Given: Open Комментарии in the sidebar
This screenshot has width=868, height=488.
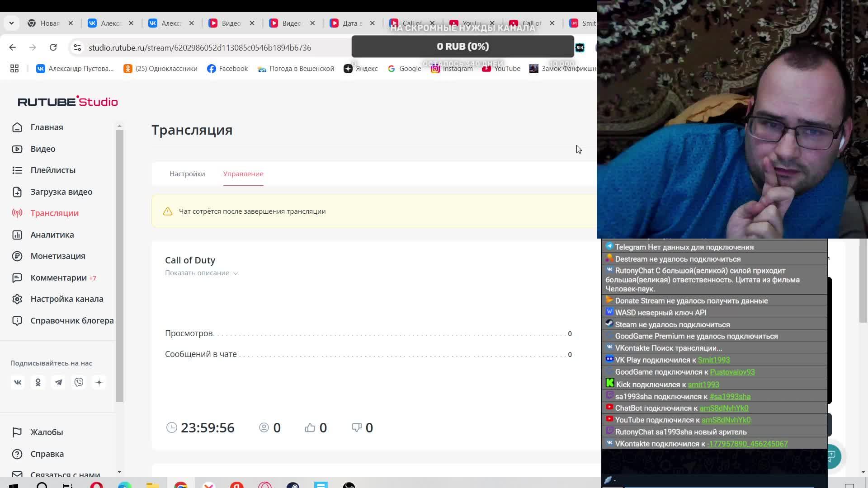Looking at the screenshot, I should [58, 278].
